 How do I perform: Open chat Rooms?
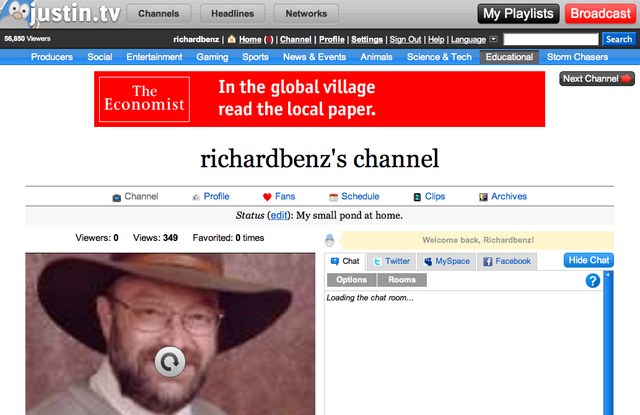tap(402, 280)
